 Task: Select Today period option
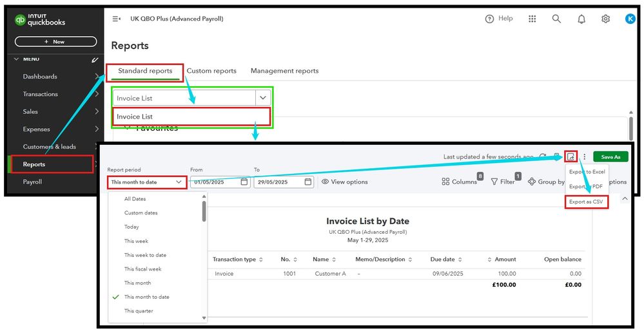[132, 227]
